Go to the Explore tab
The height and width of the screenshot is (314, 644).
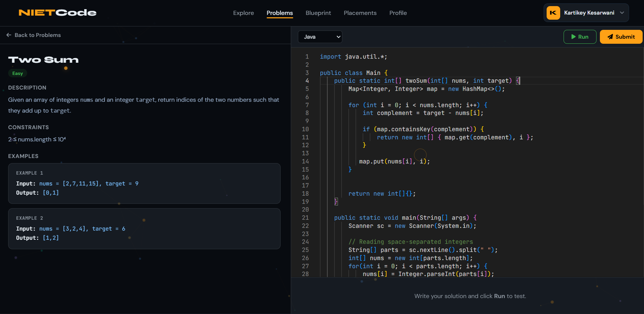(244, 13)
